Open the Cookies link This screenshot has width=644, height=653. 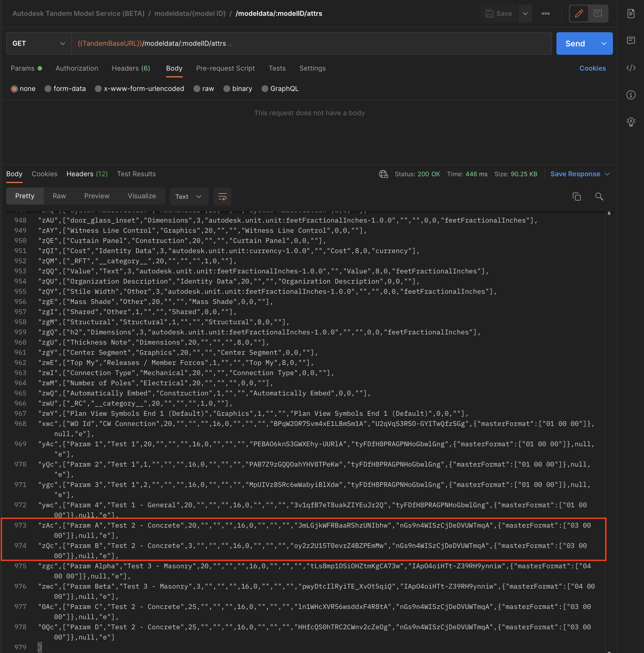pos(592,68)
